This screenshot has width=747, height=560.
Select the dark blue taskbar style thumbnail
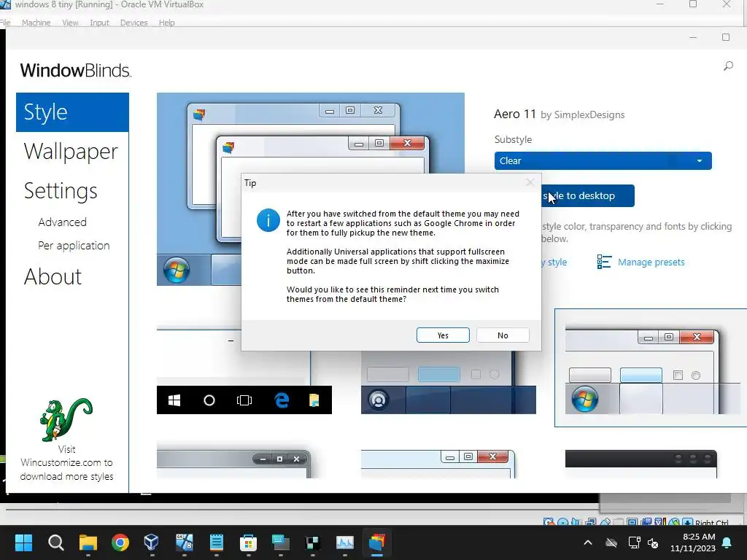point(449,382)
